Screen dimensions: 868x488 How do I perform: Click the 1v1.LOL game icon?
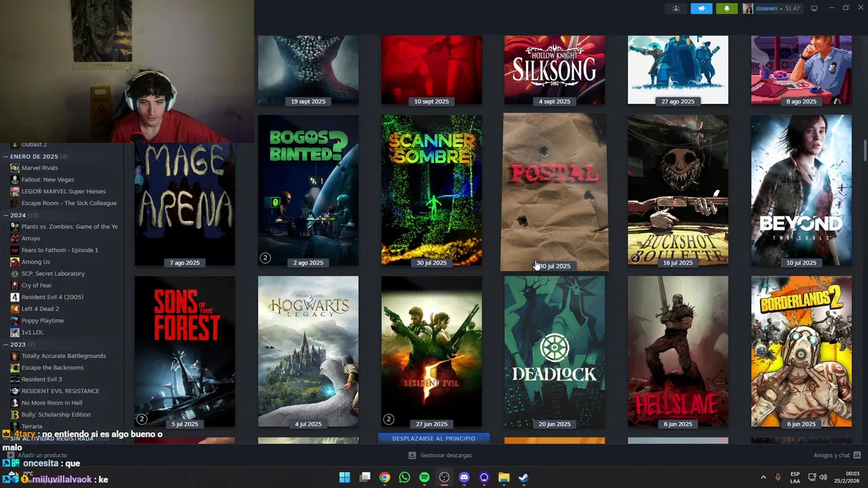click(x=15, y=332)
